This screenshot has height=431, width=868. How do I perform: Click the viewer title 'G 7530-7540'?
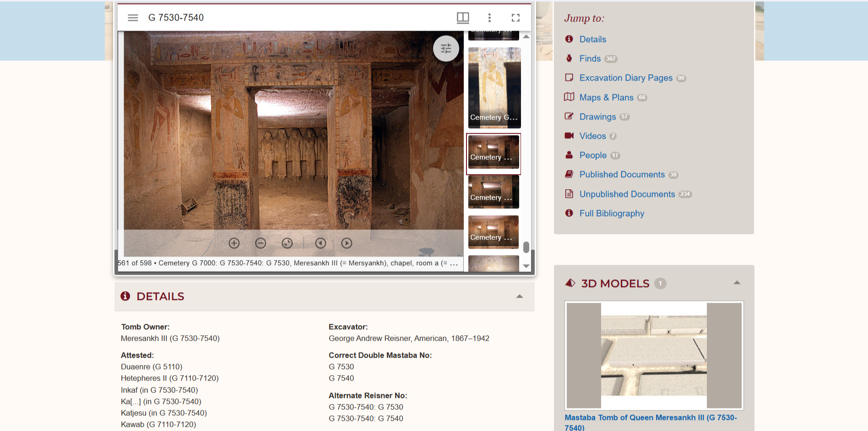[x=176, y=18]
